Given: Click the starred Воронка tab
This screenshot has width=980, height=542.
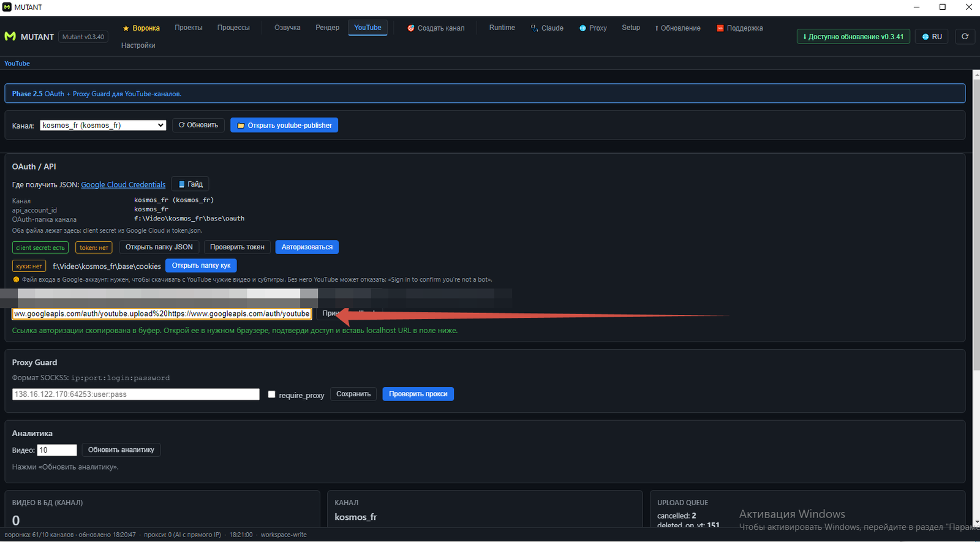Looking at the screenshot, I should tap(141, 28).
